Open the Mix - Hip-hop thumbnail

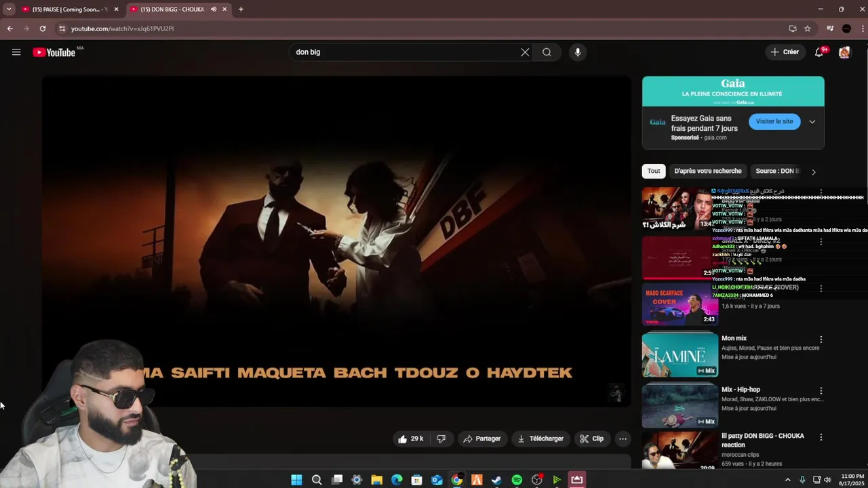(680, 405)
